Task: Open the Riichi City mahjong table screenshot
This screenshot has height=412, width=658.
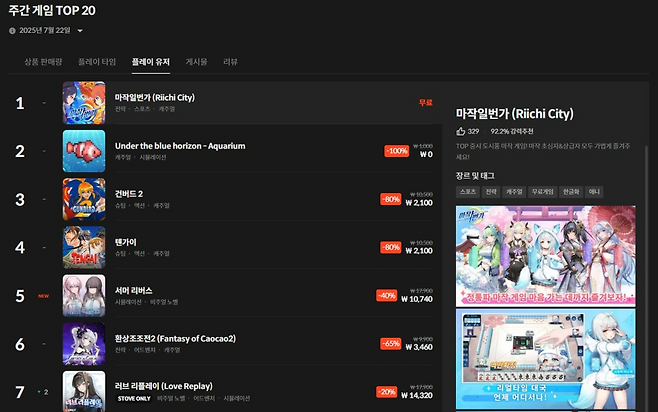Action: 546,360
